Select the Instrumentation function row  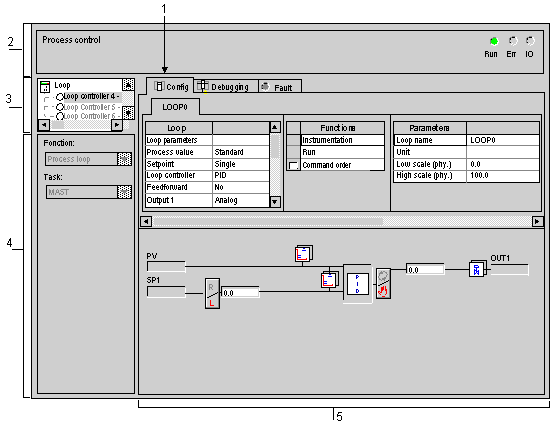[x=342, y=140]
